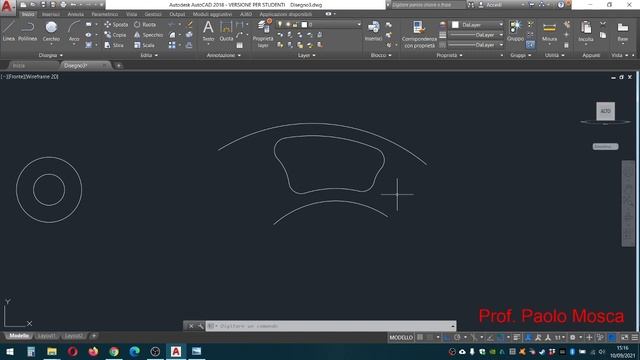This screenshot has height=360, width=640.
Task: Click the customization wrench icon in command line
Action: (200, 326)
